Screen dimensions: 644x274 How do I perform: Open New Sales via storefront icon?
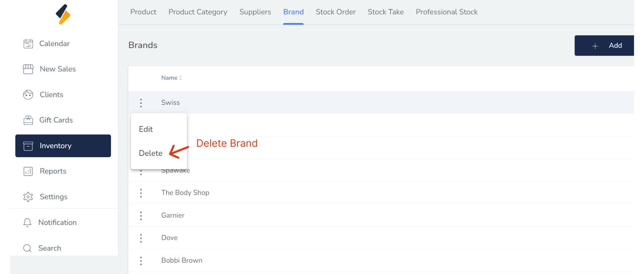point(28,69)
